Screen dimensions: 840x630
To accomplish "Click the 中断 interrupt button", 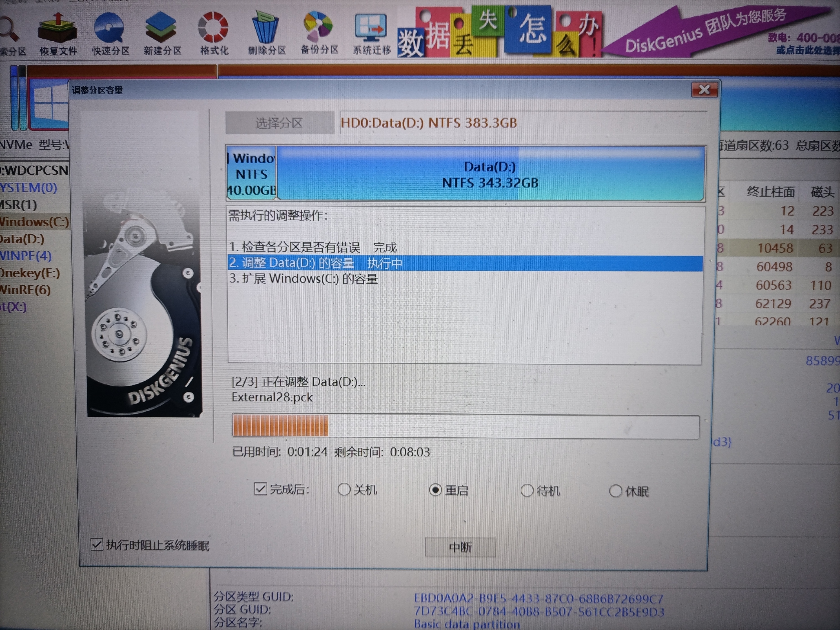I will 460,547.
